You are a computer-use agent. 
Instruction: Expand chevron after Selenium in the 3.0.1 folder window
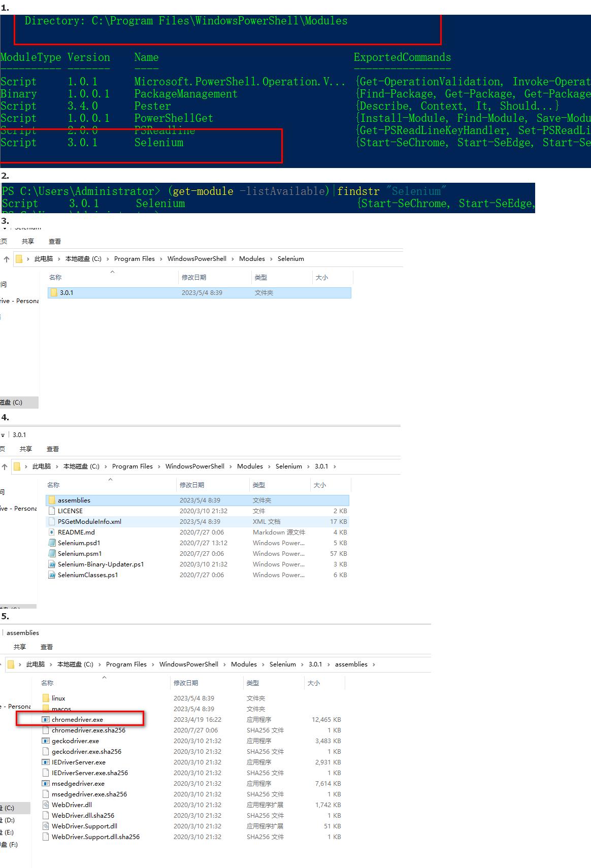coord(308,466)
